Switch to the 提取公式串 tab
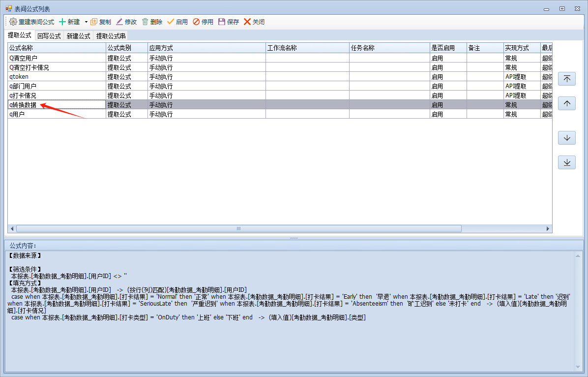This screenshot has height=377, width=588. tap(111, 36)
